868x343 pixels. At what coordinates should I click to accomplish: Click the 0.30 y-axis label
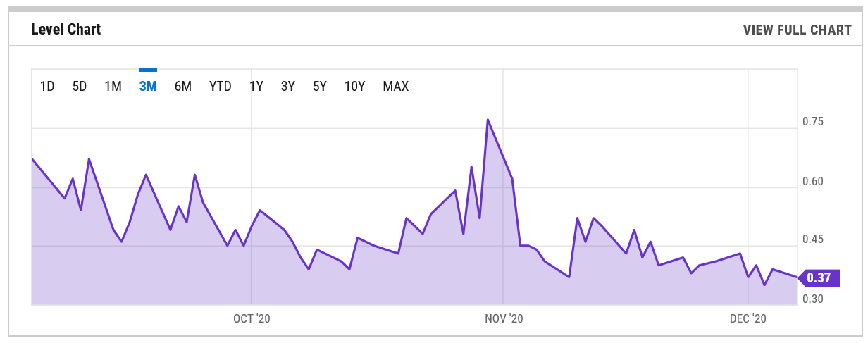pyautogui.click(x=813, y=299)
